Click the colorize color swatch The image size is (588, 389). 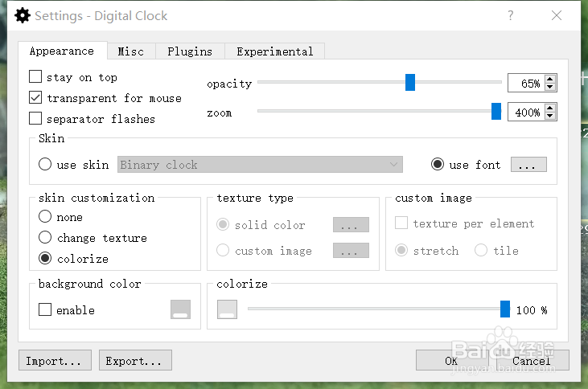[x=228, y=310]
